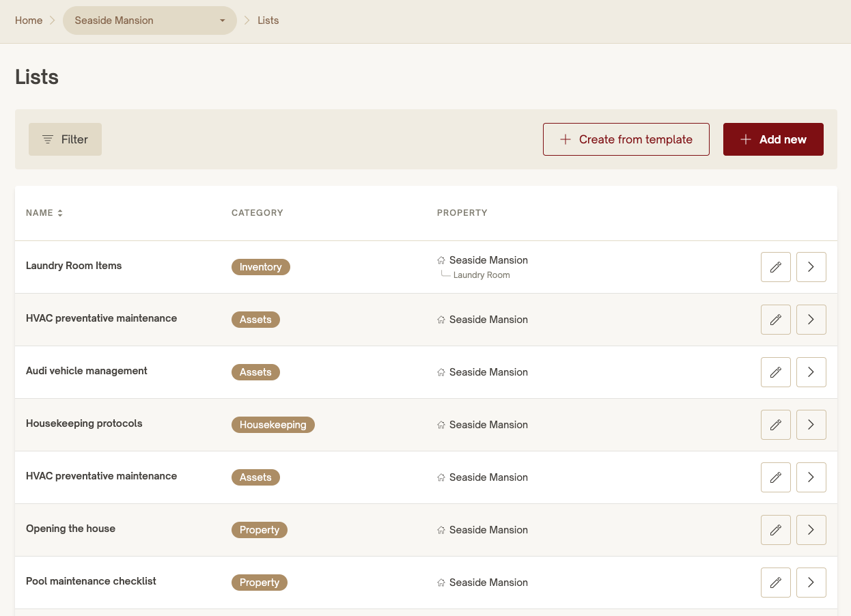Click edit pencil for Opening the house
Image resolution: width=851 pixels, height=616 pixels.
pyautogui.click(x=775, y=530)
